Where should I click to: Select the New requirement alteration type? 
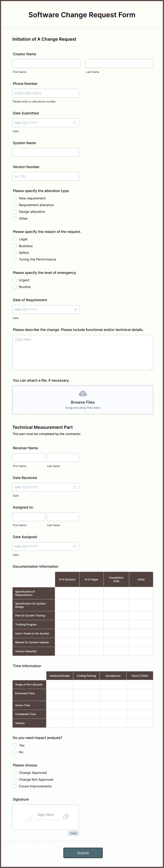point(14,198)
